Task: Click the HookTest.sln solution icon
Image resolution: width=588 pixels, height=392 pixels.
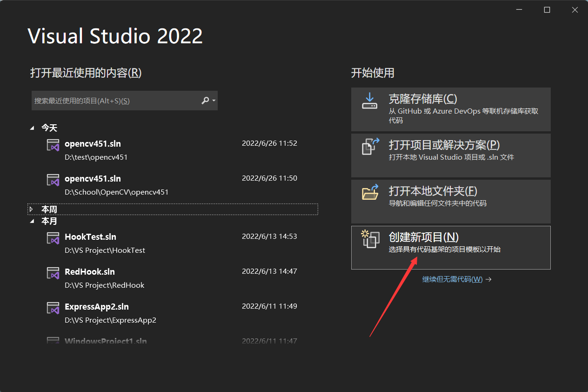Action: pyautogui.click(x=53, y=238)
